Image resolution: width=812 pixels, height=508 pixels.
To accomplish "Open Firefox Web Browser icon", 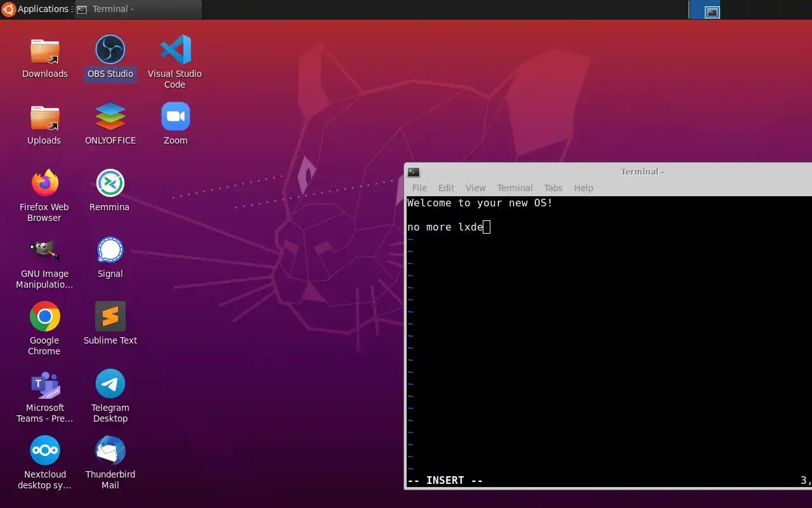I will coord(45,184).
